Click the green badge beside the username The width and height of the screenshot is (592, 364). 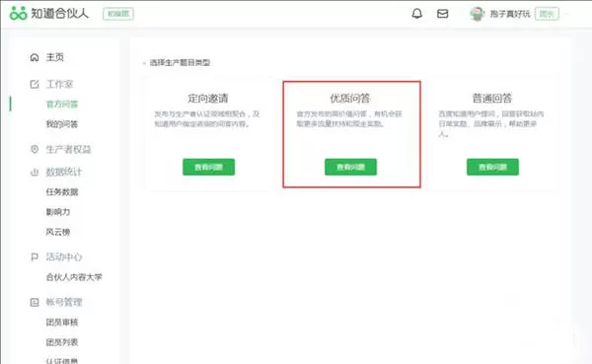(547, 14)
